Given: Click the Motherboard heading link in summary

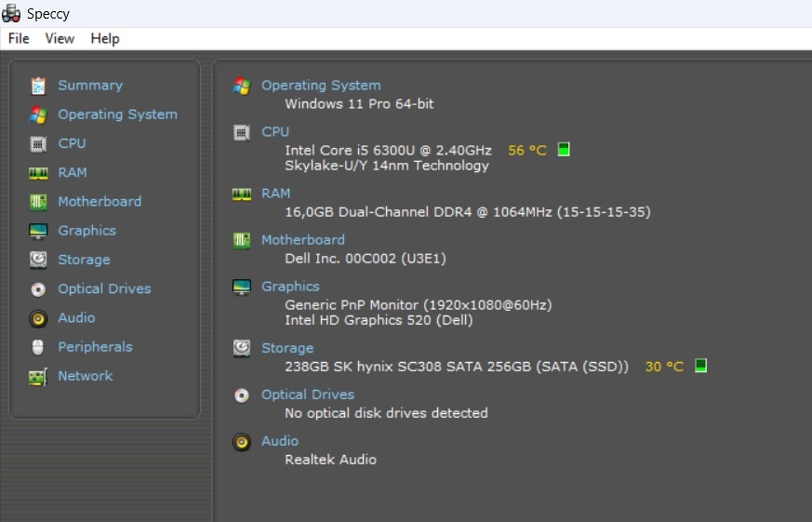Looking at the screenshot, I should 303,240.
